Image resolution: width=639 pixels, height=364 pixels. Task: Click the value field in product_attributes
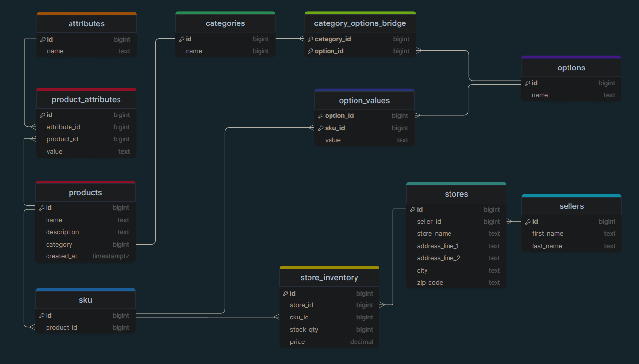[x=86, y=152]
